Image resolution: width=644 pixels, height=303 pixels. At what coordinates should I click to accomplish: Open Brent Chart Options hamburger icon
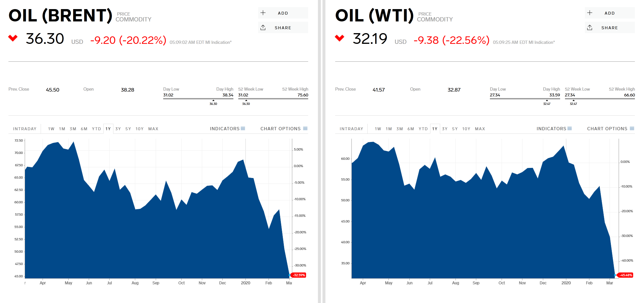pos(305,129)
